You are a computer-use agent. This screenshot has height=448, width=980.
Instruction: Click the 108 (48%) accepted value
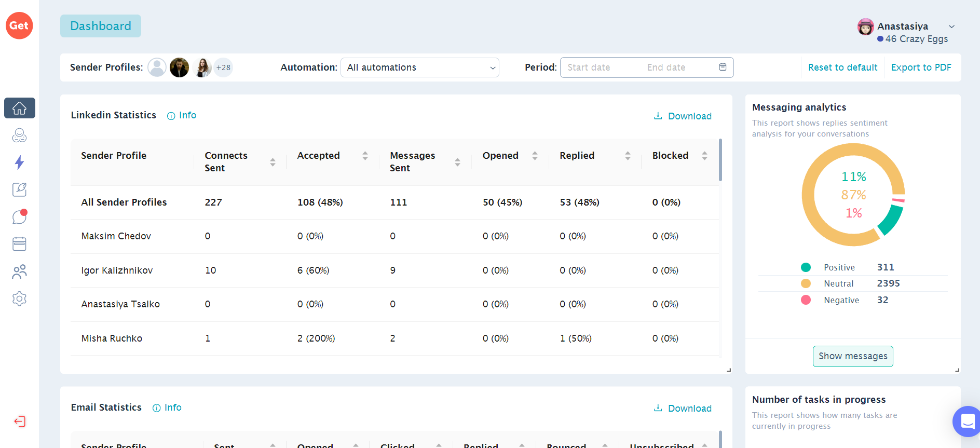320,202
